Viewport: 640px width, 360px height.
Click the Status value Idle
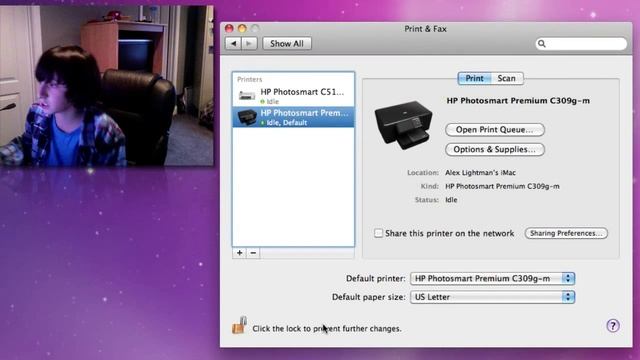pos(451,200)
